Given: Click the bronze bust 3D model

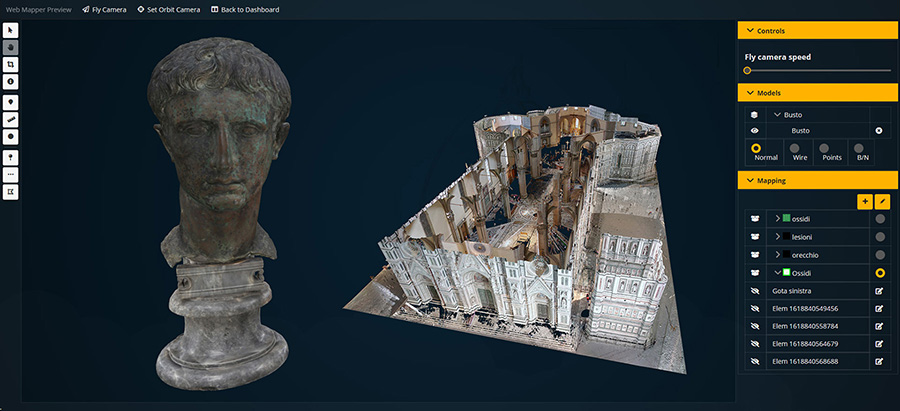Looking at the screenshot, I should tap(220, 212).
